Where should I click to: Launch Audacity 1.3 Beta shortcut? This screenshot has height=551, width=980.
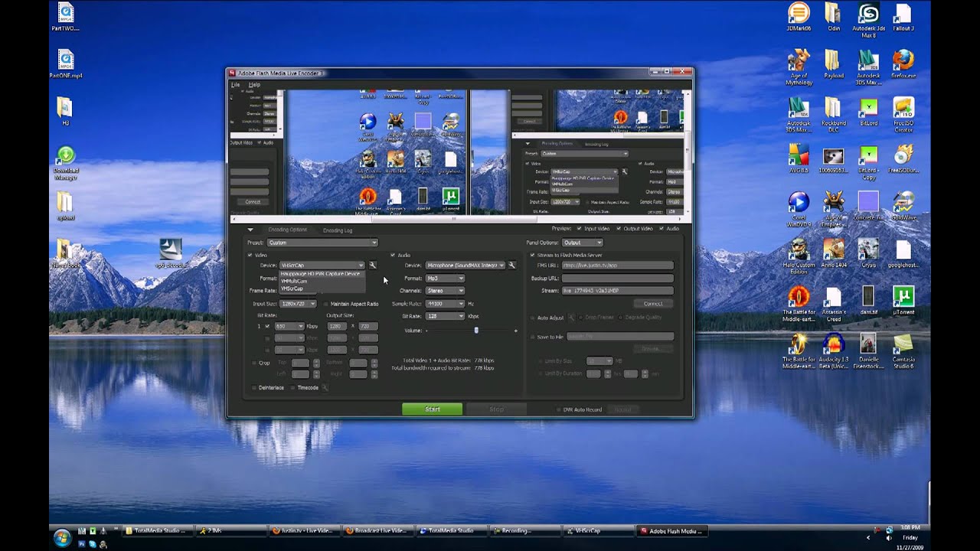coord(833,350)
